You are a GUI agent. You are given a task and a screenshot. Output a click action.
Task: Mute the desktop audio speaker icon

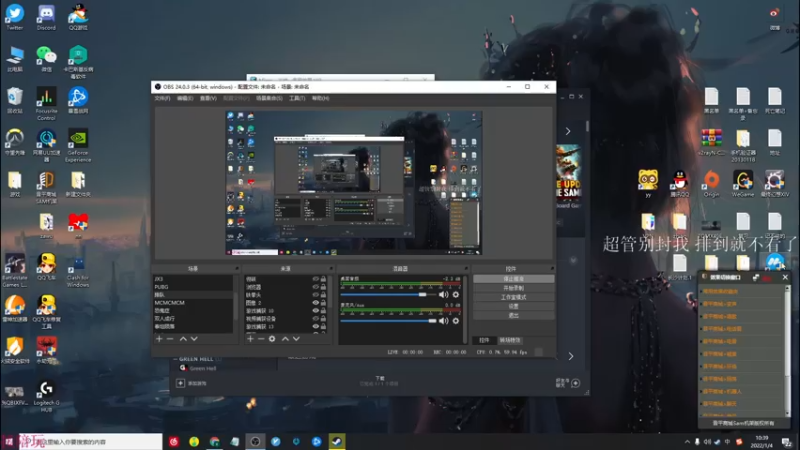[x=443, y=294]
